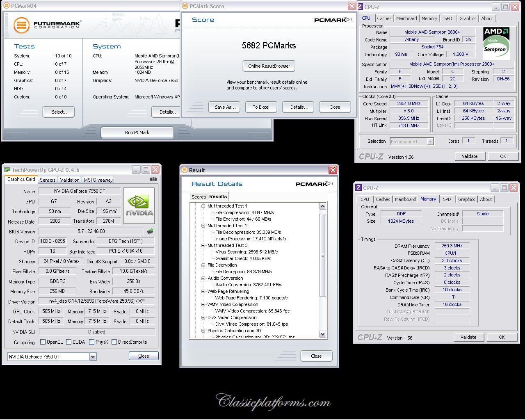Switch to Validation tab in GPU-Z
The height and width of the screenshot is (420, 525).
coord(70,180)
